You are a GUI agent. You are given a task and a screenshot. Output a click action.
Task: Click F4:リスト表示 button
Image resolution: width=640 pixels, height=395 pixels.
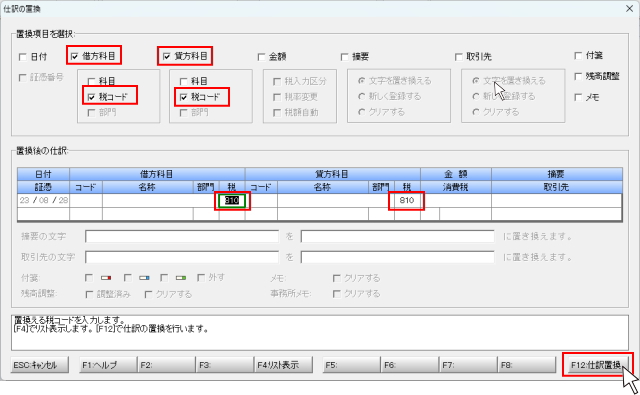(284, 365)
